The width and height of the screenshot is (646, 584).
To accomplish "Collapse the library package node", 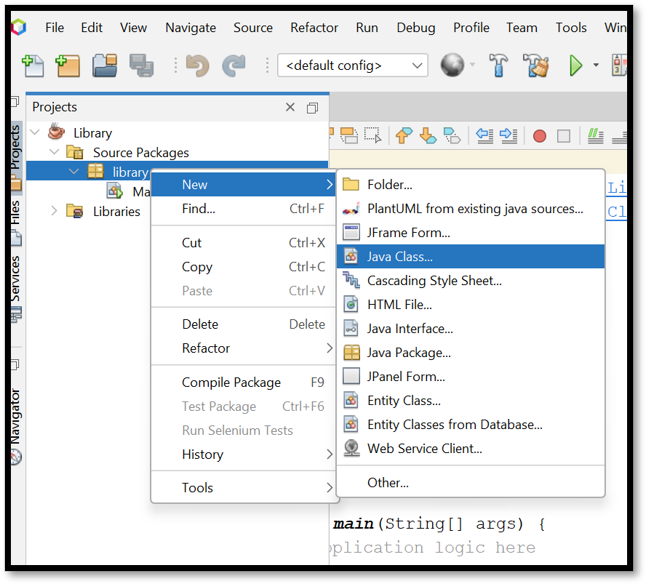I will pos(74,171).
